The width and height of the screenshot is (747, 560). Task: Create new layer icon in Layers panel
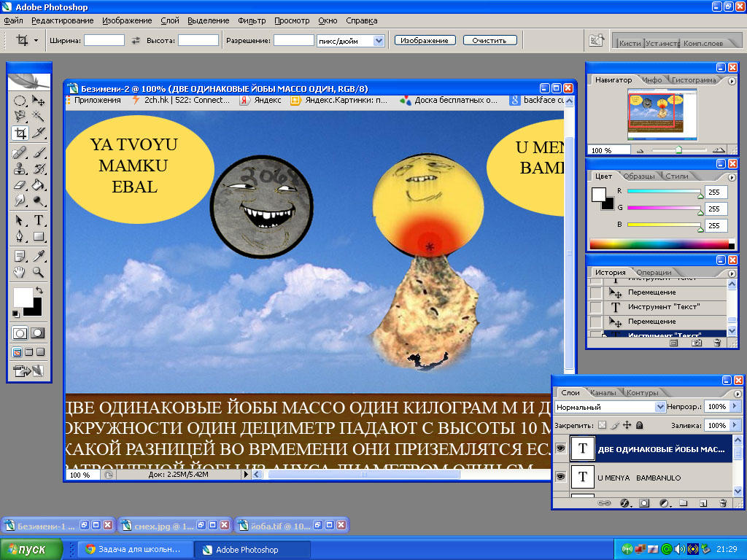coord(703,503)
